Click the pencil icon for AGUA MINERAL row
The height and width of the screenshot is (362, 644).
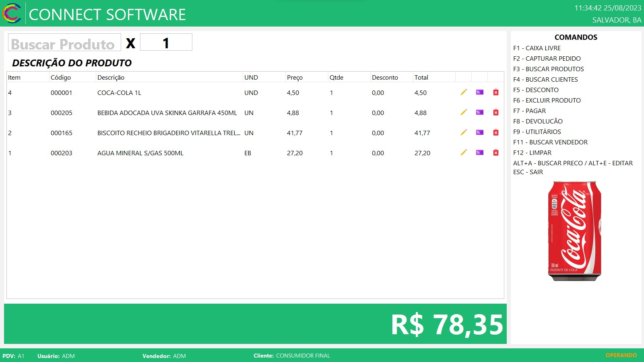point(464,153)
